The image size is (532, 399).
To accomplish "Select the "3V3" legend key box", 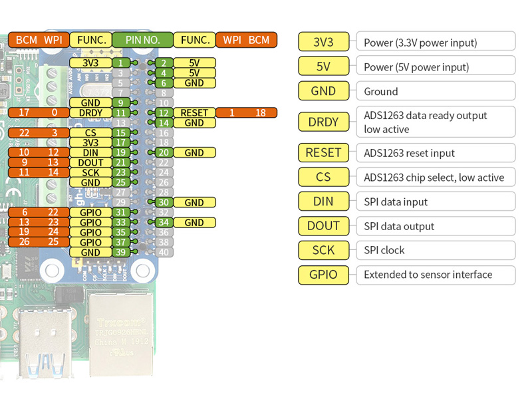I will (x=324, y=42).
